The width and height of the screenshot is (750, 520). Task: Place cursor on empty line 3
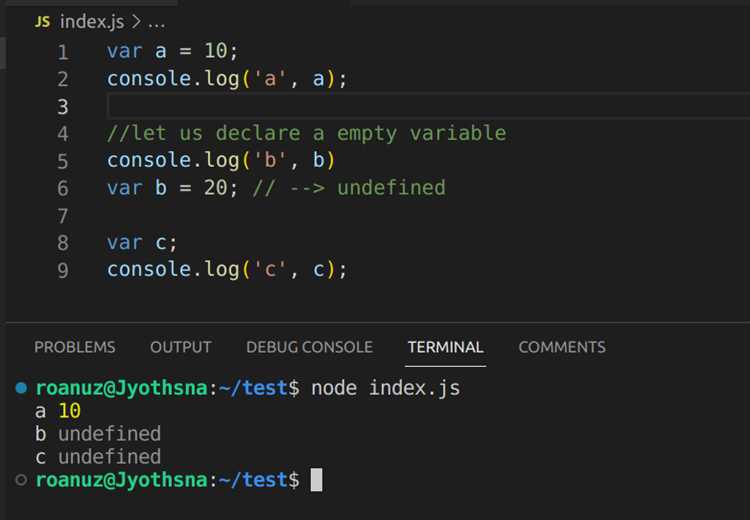[x=428, y=106]
